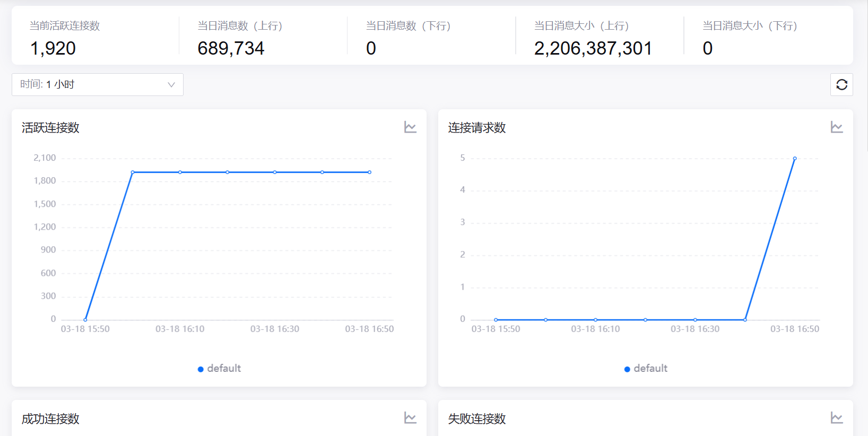Toggle default series in 连接请求数 legend
Screen dimensions: 868x436
tap(650, 369)
